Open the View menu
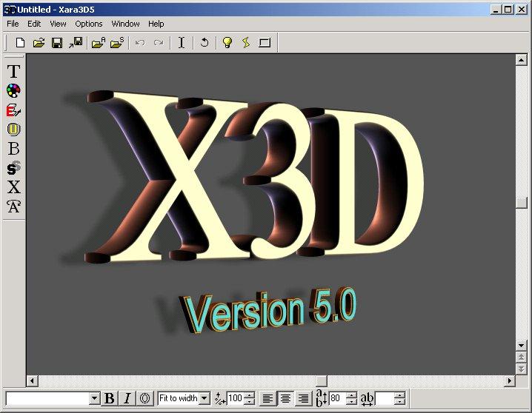Viewport: 532px width, 413px height. tap(58, 24)
